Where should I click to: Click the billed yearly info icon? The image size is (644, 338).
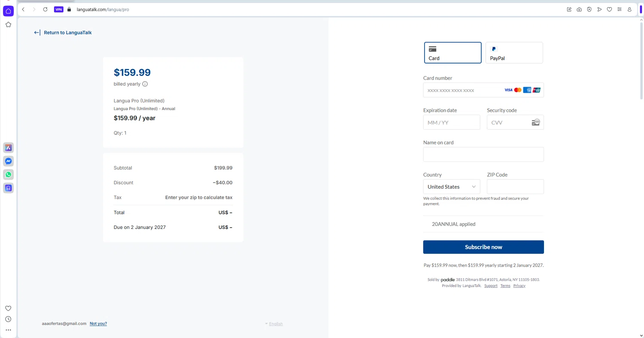click(x=145, y=84)
